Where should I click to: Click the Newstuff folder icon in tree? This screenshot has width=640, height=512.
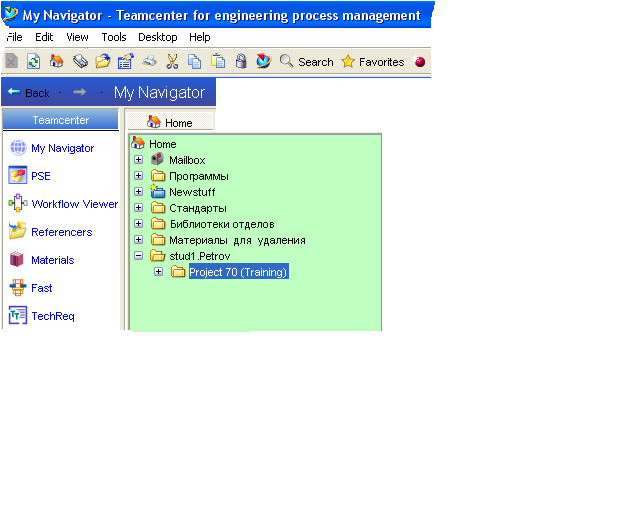coord(157,191)
